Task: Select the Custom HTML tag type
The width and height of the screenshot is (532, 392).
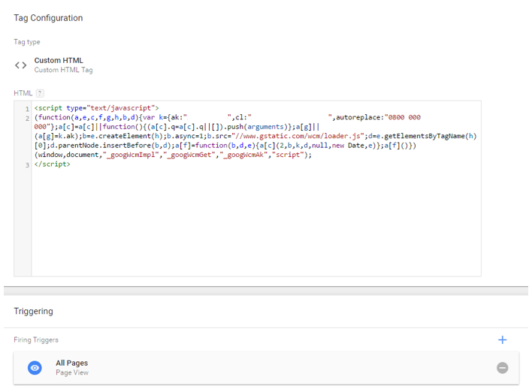Action: click(53, 65)
